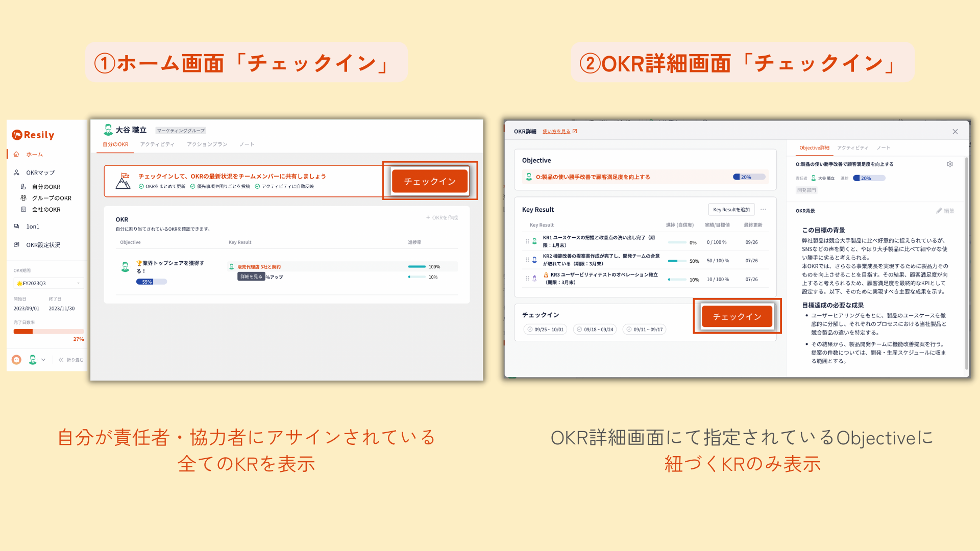Screen dimensions: 980x551
Task: Click the home screen チェックイン button
Action: (x=430, y=181)
